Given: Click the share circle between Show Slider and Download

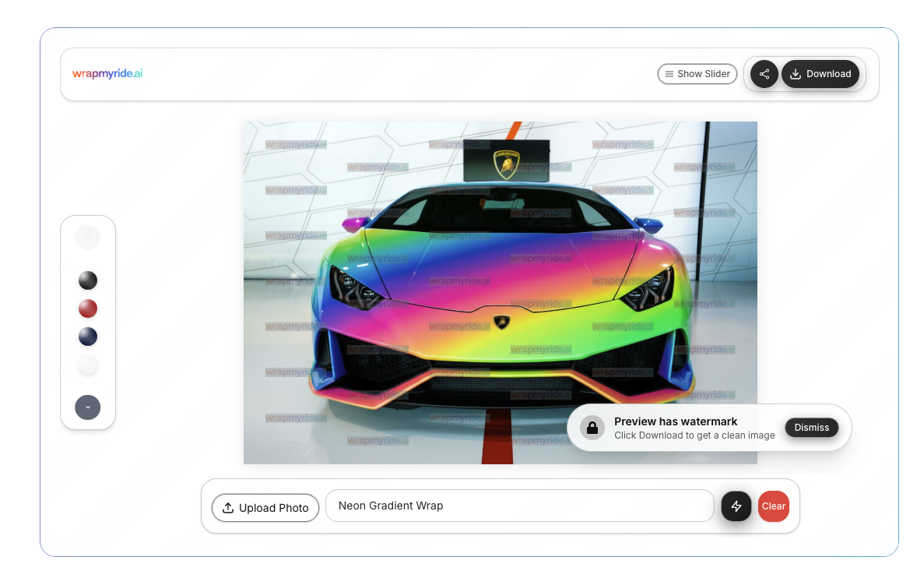Looking at the screenshot, I should coord(764,73).
